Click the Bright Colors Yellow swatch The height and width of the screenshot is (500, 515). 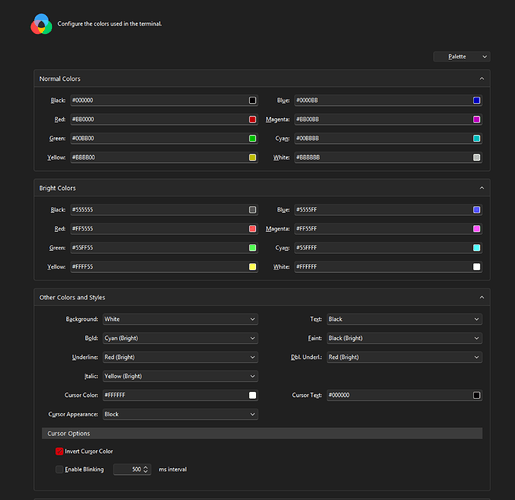pyautogui.click(x=252, y=267)
